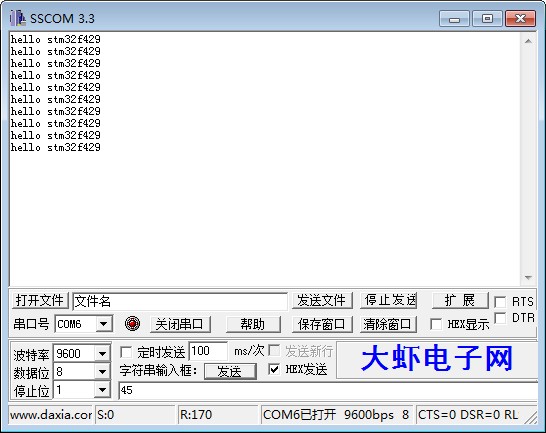Click the 清除窗口 clear window button
This screenshot has height=433, width=546.
(x=388, y=324)
